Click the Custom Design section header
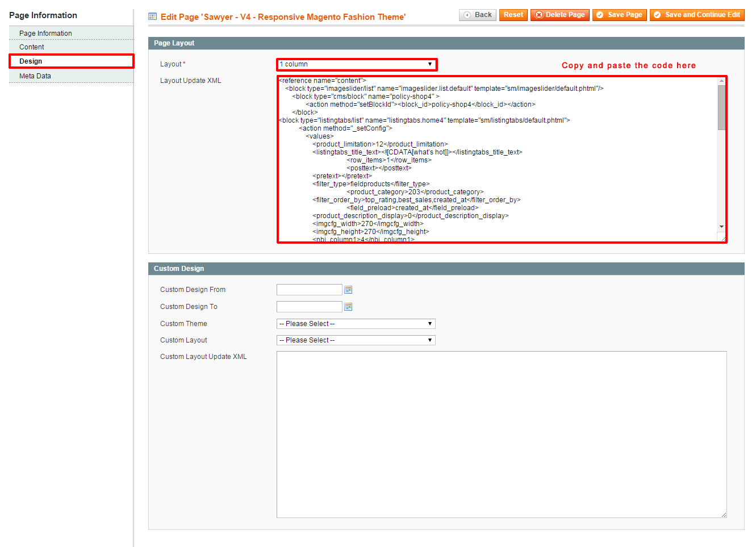Screen dimensions: 756x547 [446, 269]
